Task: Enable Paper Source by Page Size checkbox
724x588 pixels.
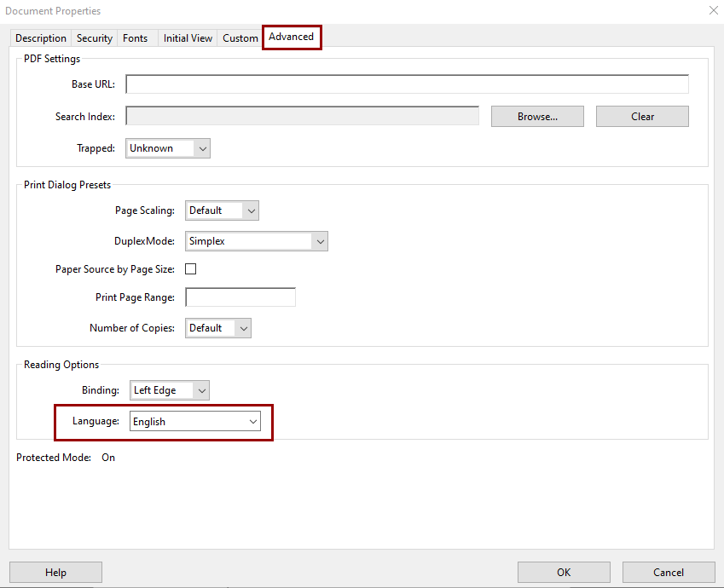Action: pos(190,269)
